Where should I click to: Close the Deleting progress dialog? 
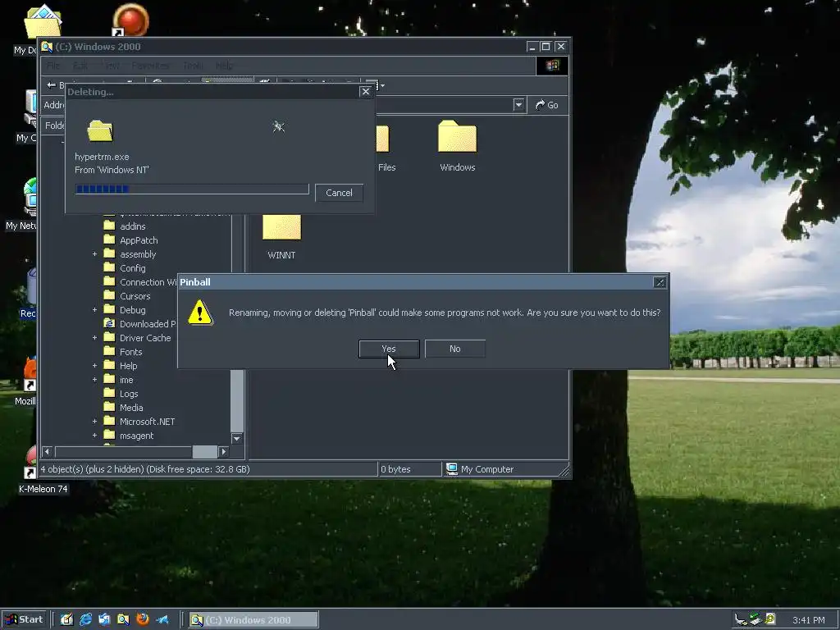pos(366,92)
